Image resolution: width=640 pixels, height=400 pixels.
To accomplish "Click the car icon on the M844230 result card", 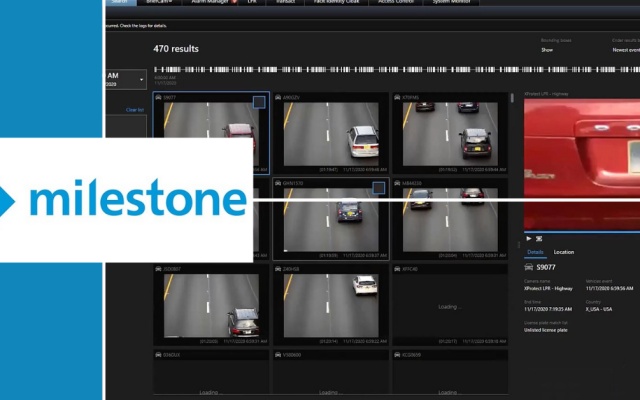I will (397, 183).
